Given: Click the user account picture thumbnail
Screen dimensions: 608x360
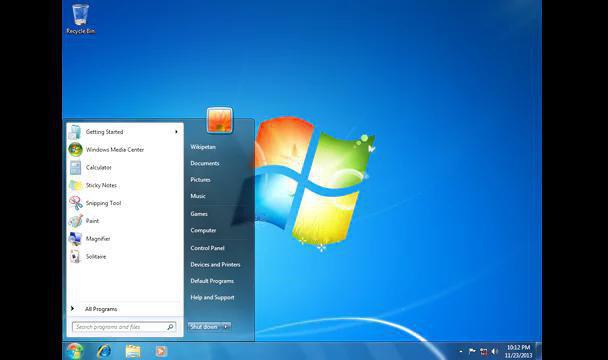Looking at the screenshot, I should click(x=219, y=121).
